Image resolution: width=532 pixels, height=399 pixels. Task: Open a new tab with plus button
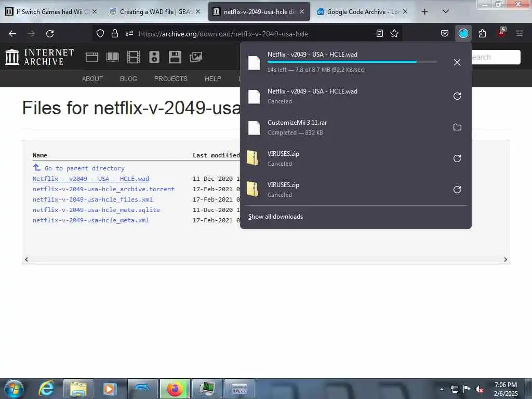tap(424, 12)
